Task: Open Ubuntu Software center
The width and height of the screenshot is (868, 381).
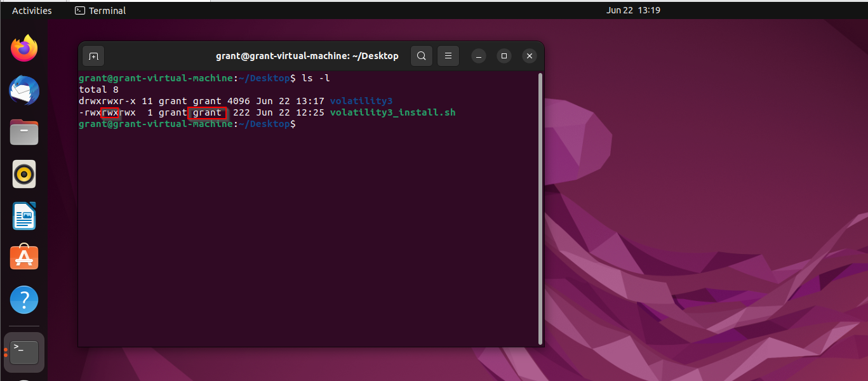Action: click(23, 257)
